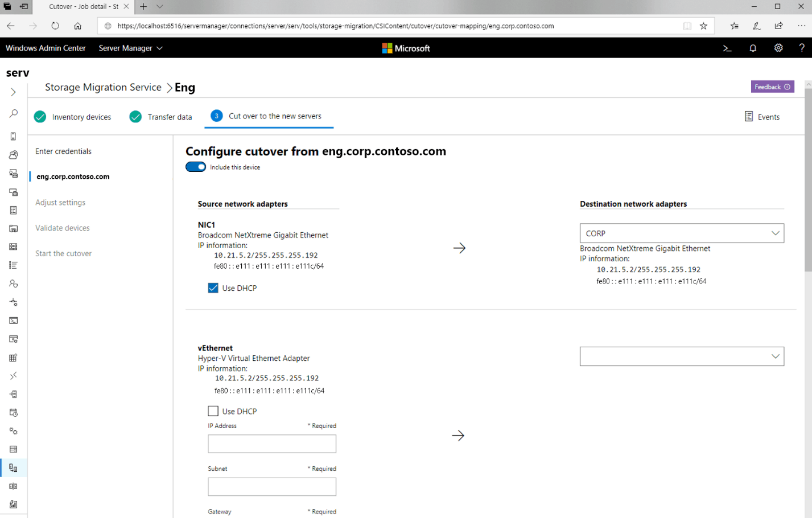The height and width of the screenshot is (518, 812).
Task: Open the Events log button
Action: point(762,117)
